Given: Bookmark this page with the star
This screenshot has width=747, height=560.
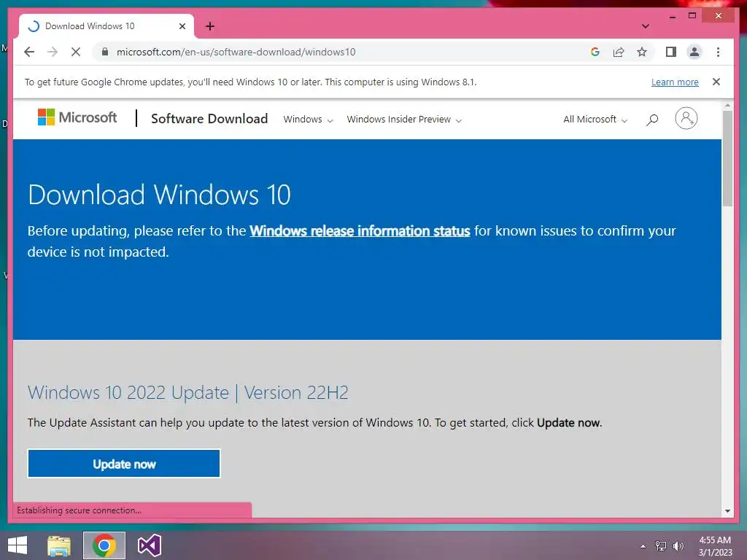Looking at the screenshot, I should 642,52.
